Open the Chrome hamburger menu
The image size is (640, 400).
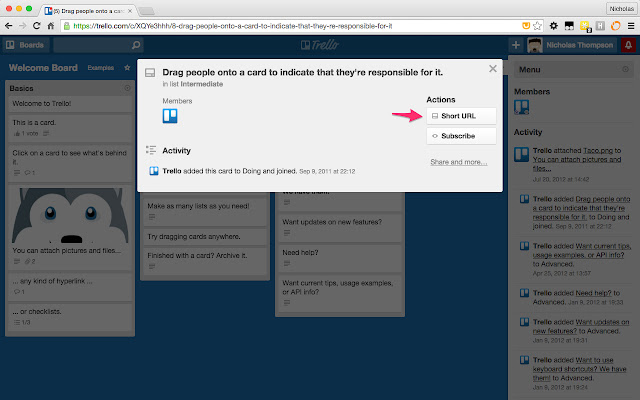631,26
